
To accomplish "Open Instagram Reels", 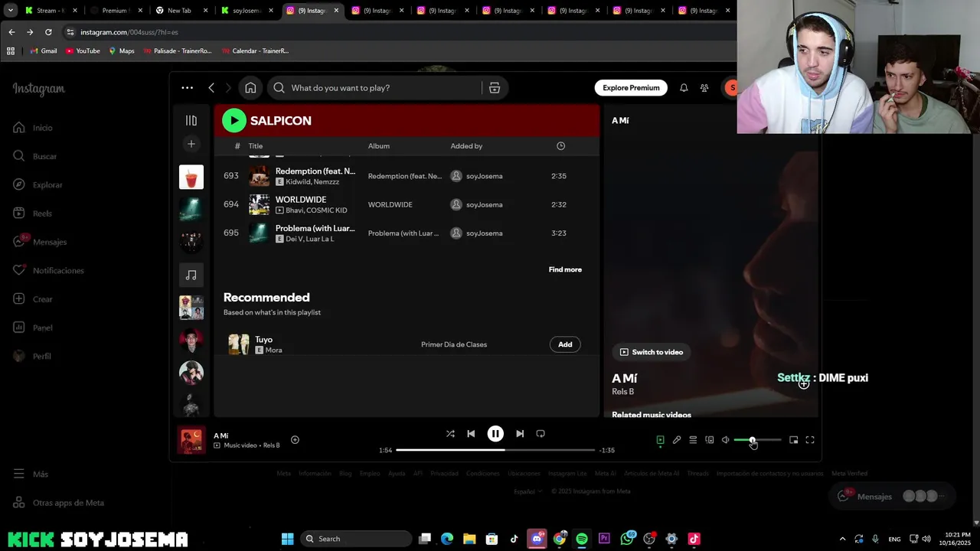I will point(32,214).
